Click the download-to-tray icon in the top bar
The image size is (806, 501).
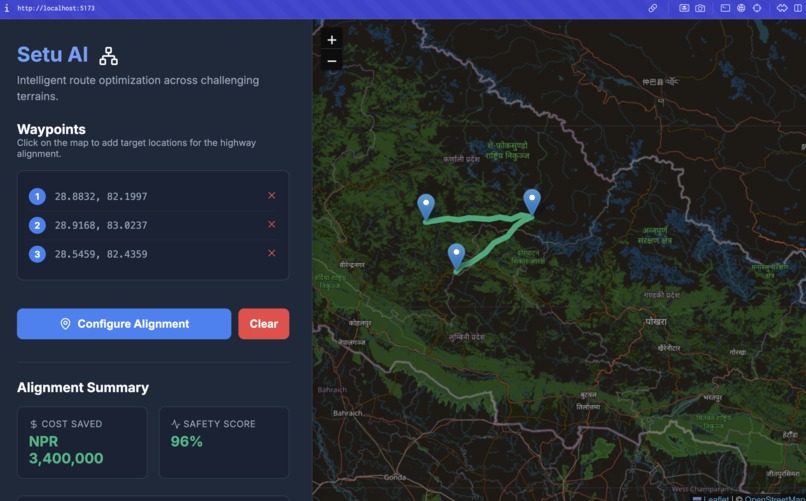tap(684, 8)
